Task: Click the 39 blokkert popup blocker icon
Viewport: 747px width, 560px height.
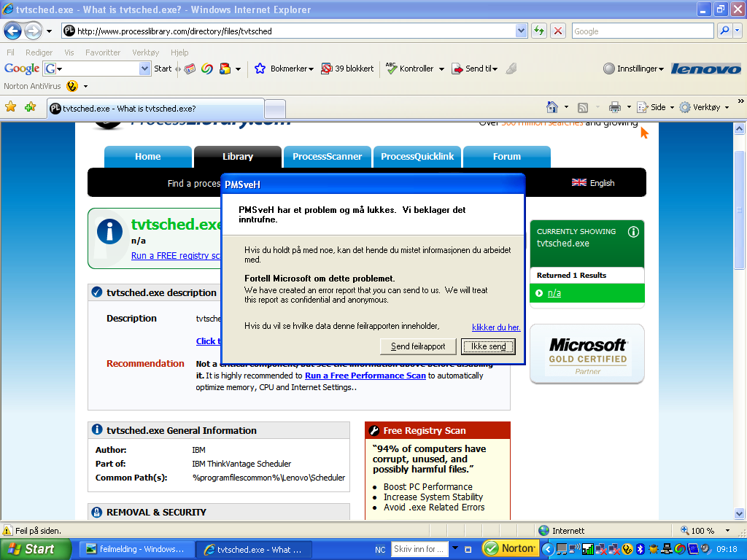Action: tap(326, 69)
